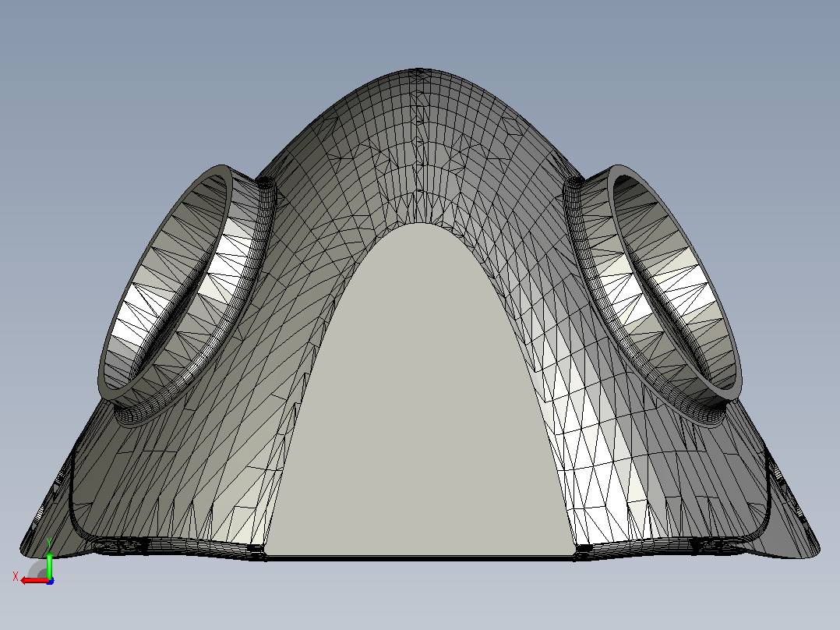Viewport: 840px width, 630px height.
Task: Click the green "Y" axis label
Action: [x=49, y=543]
